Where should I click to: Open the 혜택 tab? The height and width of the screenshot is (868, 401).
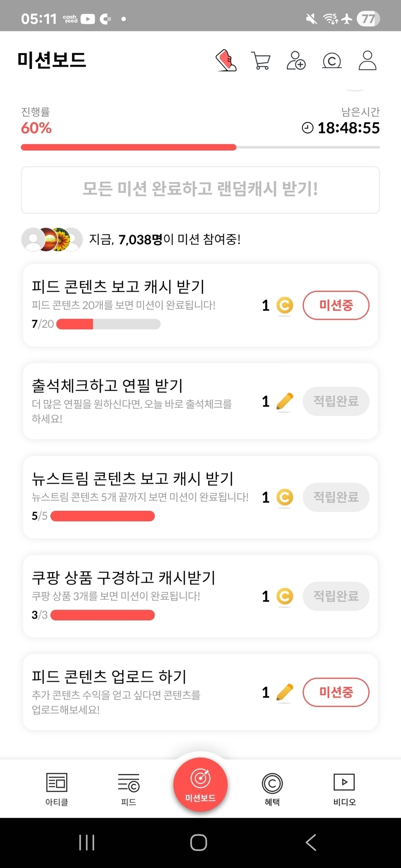272,789
